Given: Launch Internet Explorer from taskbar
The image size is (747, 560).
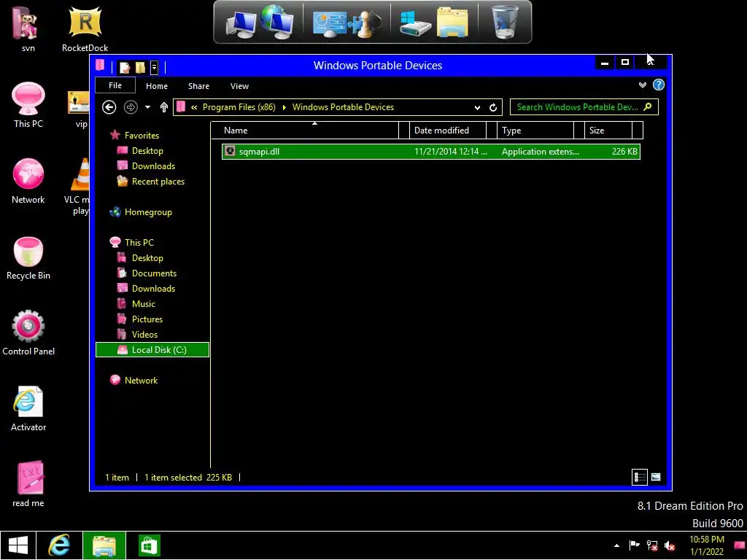Looking at the screenshot, I should click(59, 545).
